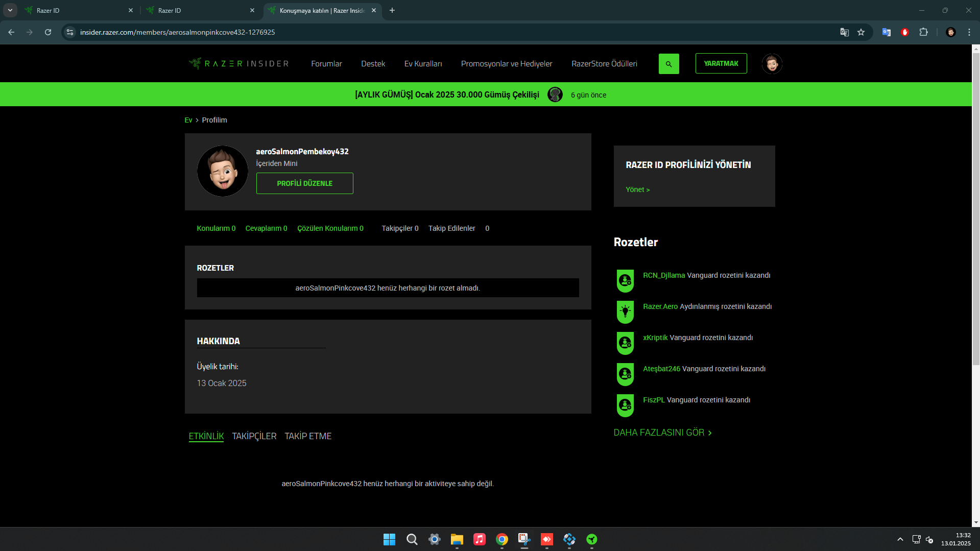Viewport: 980px width, 551px height.
Task: Open Promosyonlar ve Hediyeler menu
Action: click(x=507, y=64)
